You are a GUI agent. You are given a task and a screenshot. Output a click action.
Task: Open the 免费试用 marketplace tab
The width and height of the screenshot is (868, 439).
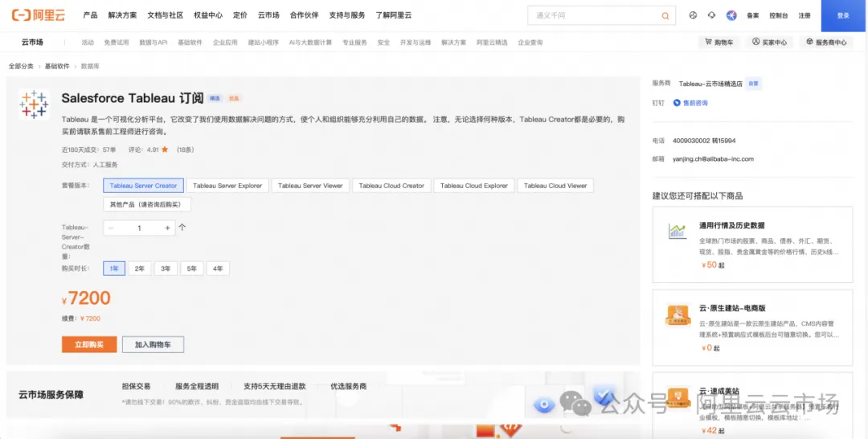[117, 42]
